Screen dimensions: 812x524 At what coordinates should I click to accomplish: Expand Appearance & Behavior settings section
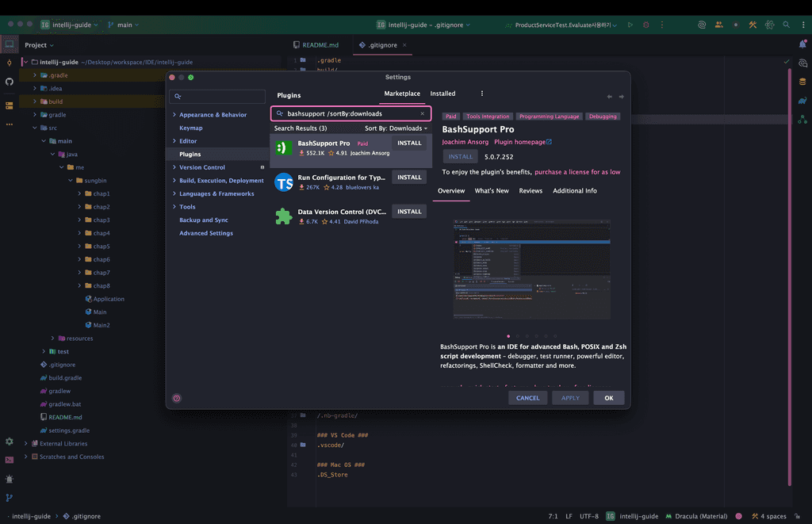(174, 115)
